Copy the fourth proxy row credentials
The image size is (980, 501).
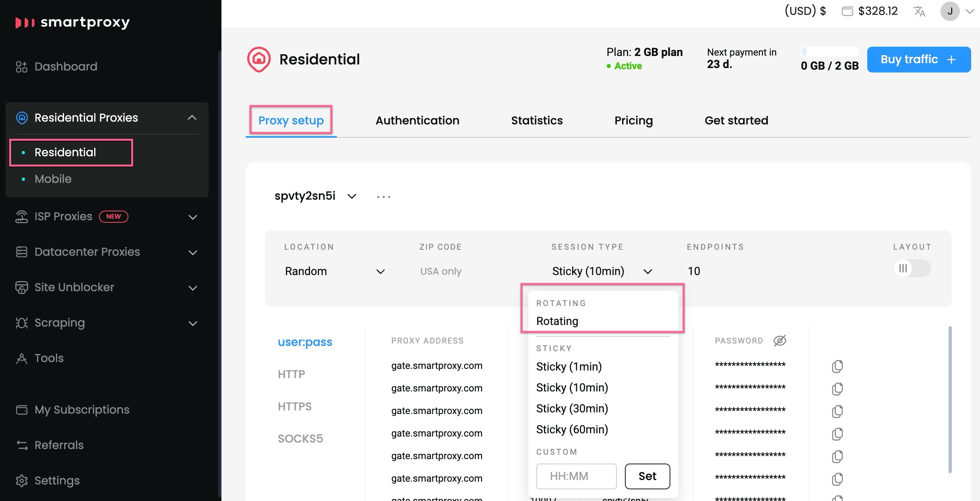837,434
